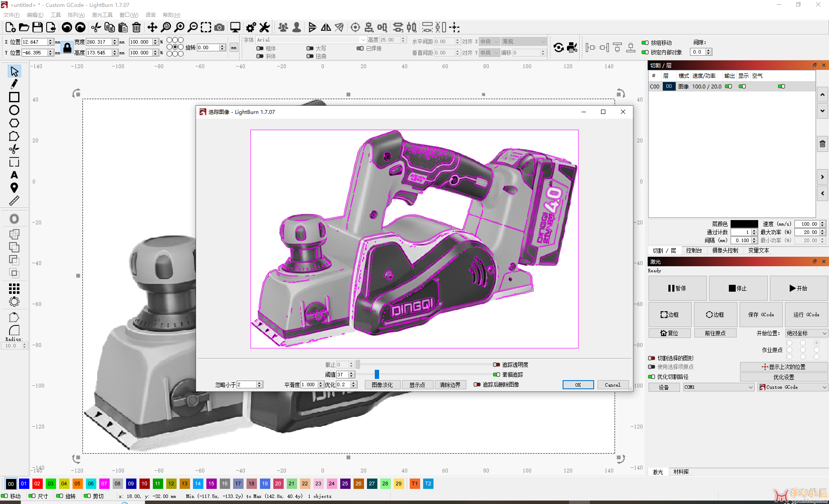Click the 层颜色 black color swatch
829x504 pixels.
coord(744,224)
